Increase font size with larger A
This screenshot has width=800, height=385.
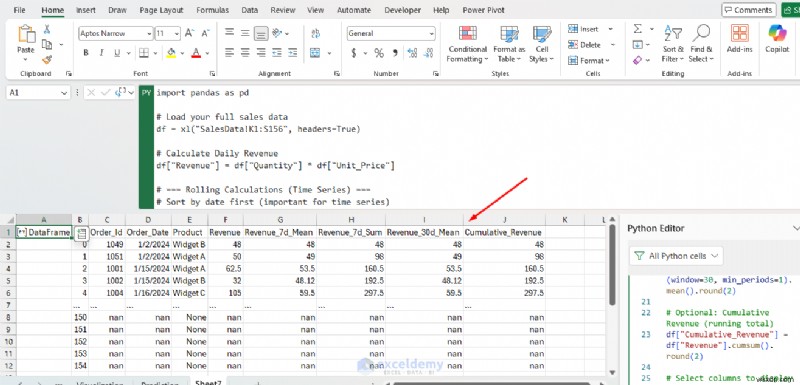coord(189,34)
